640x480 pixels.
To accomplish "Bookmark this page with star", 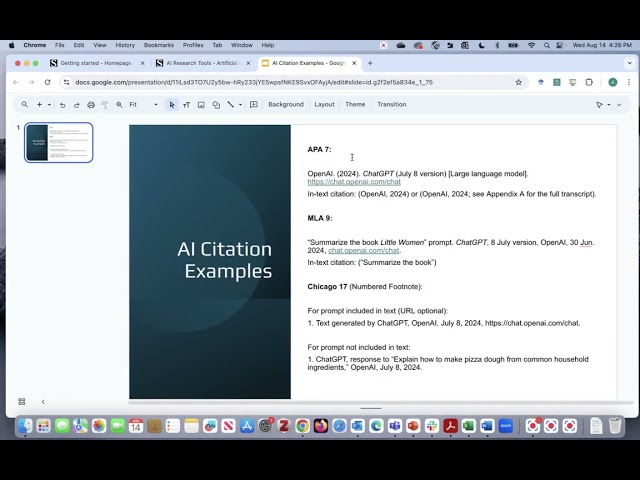I will pos(518,82).
